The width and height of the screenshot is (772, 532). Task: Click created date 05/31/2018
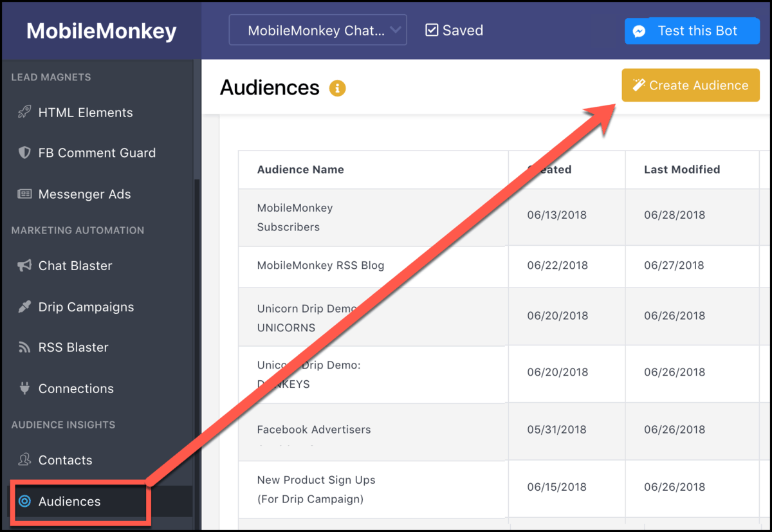pyautogui.click(x=557, y=429)
